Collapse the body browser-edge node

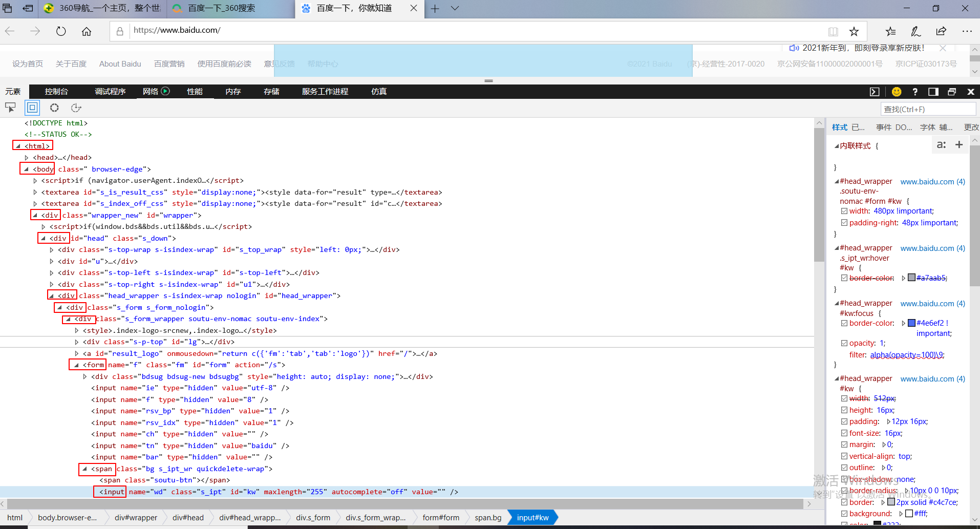(x=26, y=169)
